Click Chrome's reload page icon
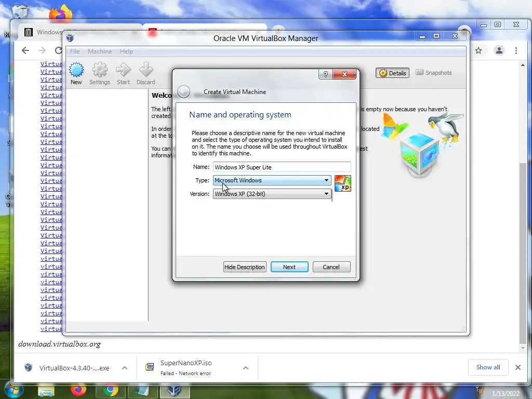The image size is (532, 399). pyautogui.click(x=58, y=50)
